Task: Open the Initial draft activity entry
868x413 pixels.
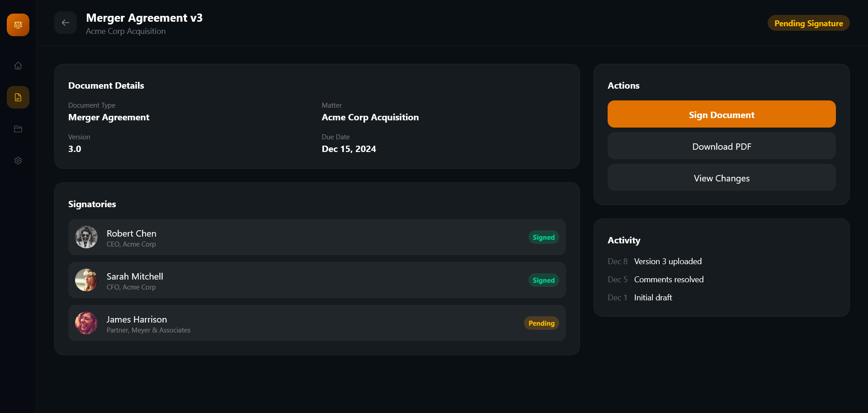Action: [653, 298]
